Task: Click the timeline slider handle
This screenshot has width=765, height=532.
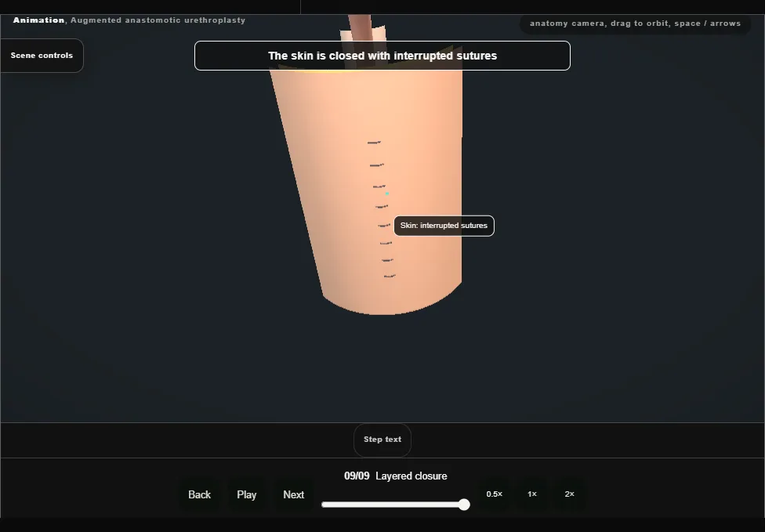Action: point(464,505)
